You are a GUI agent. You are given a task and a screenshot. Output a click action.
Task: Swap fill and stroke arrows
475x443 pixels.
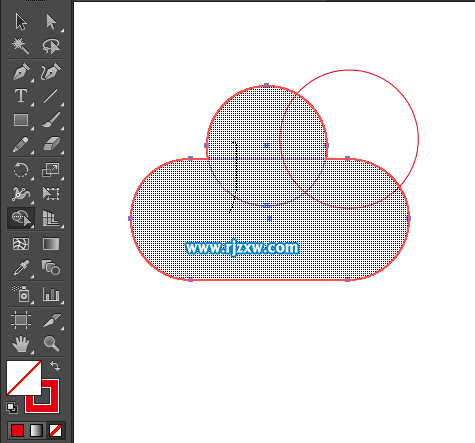coord(55,366)
